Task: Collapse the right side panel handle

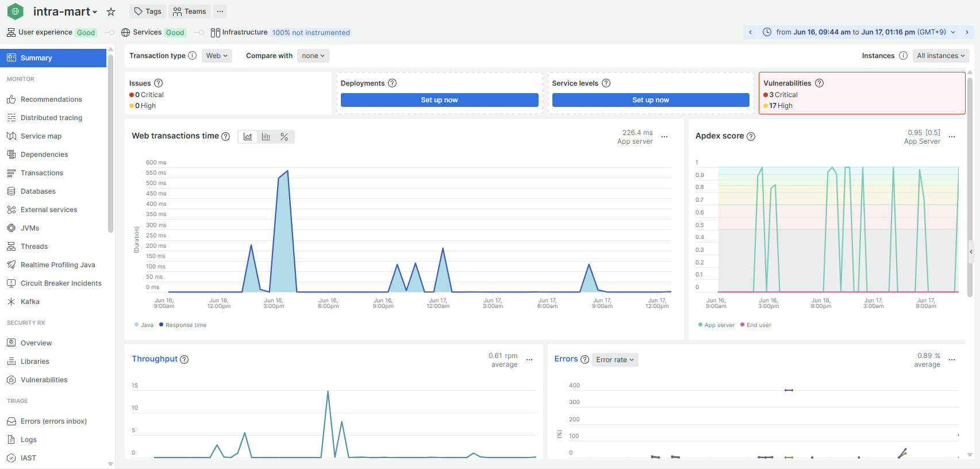Action: (x=971, y=252)
